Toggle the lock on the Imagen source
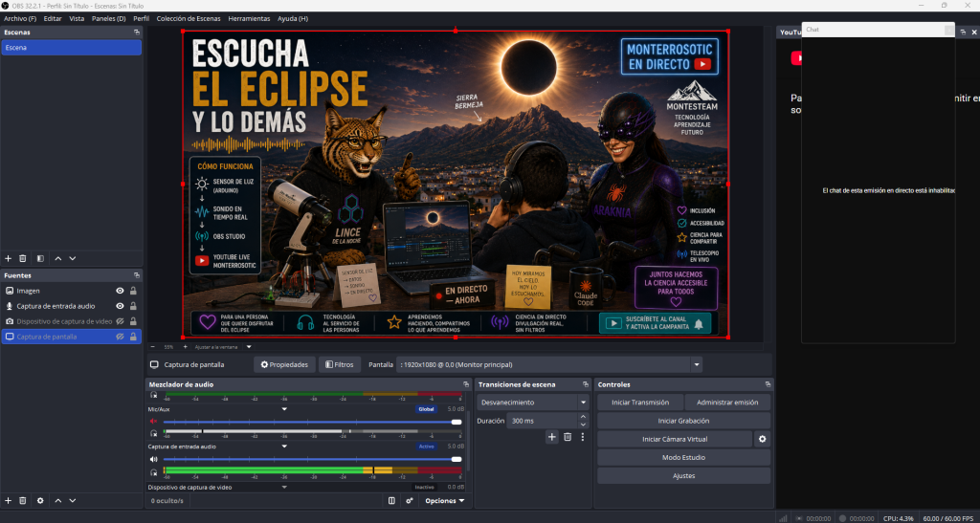The image size is (980, 523). pos(133,291)
